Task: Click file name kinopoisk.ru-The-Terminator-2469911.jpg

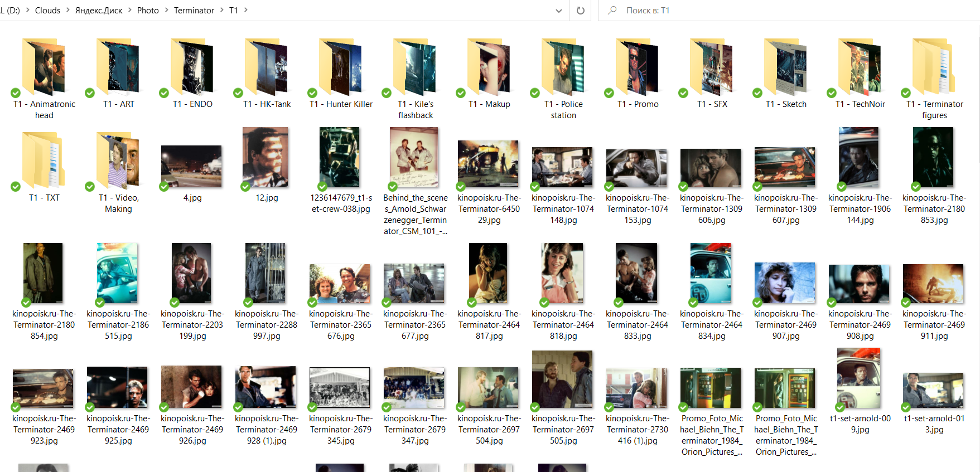Action: coord(934,325)
